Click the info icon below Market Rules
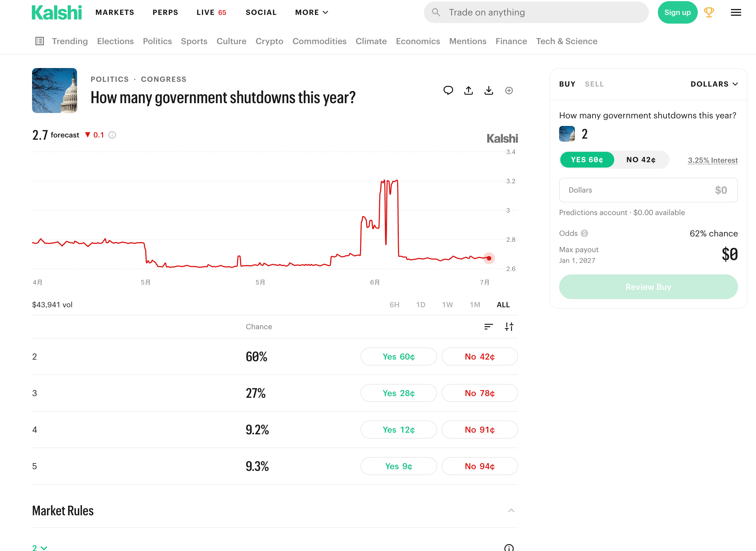756x551 pixels. tap(509, 548)
